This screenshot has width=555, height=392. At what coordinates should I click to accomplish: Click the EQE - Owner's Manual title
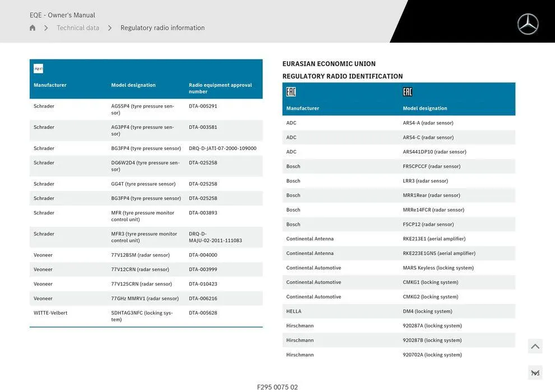(62, 15)
